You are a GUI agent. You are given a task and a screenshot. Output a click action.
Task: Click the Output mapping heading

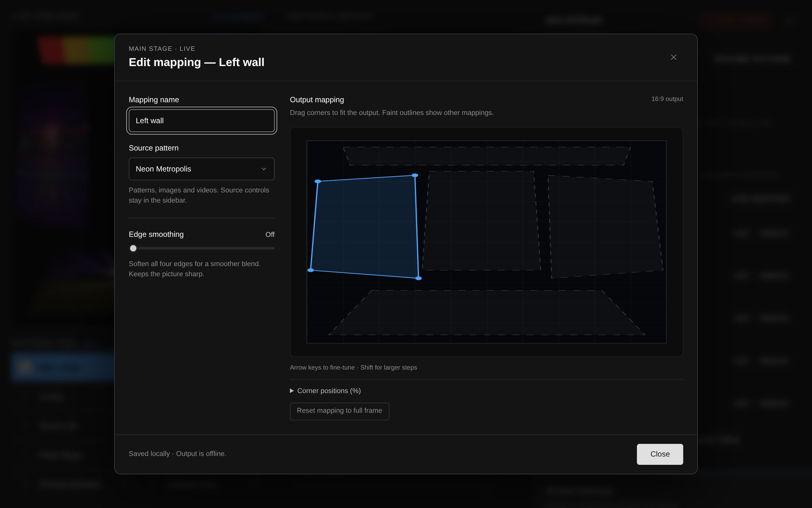click(x=317, y=100)
